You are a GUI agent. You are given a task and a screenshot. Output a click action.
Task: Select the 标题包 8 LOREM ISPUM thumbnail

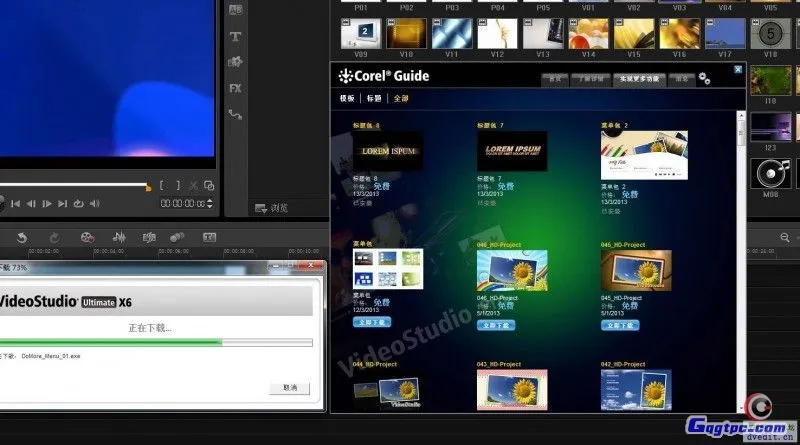tap(388, 151)
